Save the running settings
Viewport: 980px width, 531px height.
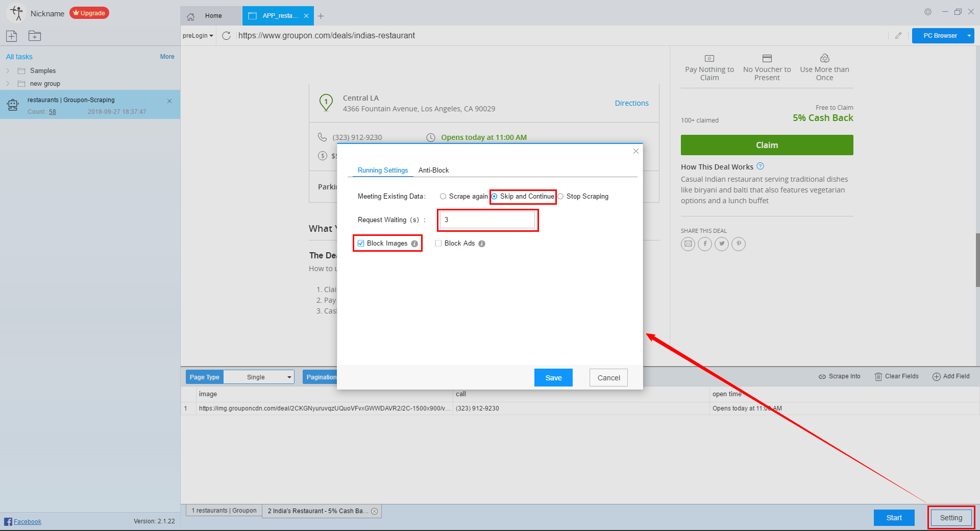[x=553, y=378]
